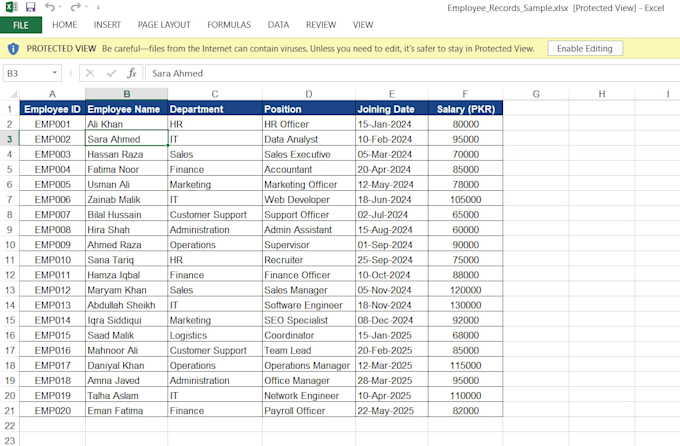Viewport: 680px width, 446px height.
Task: Click the formula bar containing Sara Ahmed
Action: (412, 73)
